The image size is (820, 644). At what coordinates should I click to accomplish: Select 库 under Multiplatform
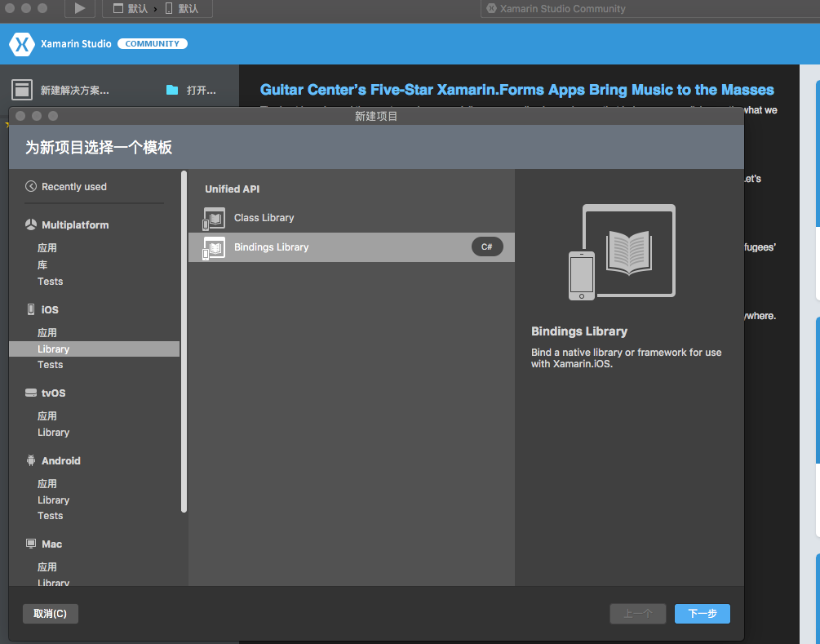click(42, 264)
